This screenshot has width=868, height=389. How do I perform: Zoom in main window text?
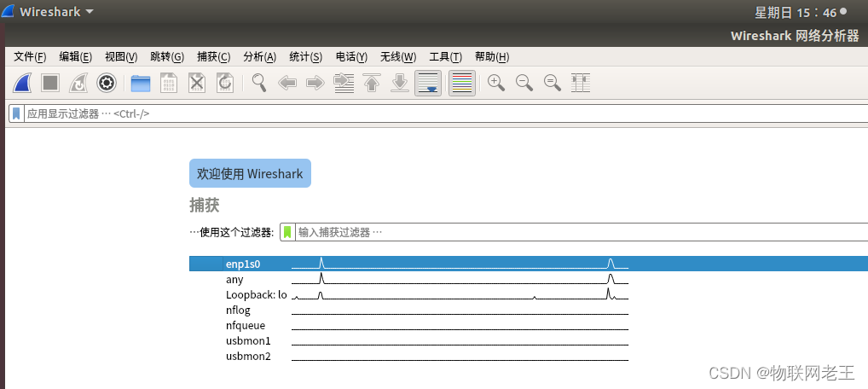coord(496,83)
